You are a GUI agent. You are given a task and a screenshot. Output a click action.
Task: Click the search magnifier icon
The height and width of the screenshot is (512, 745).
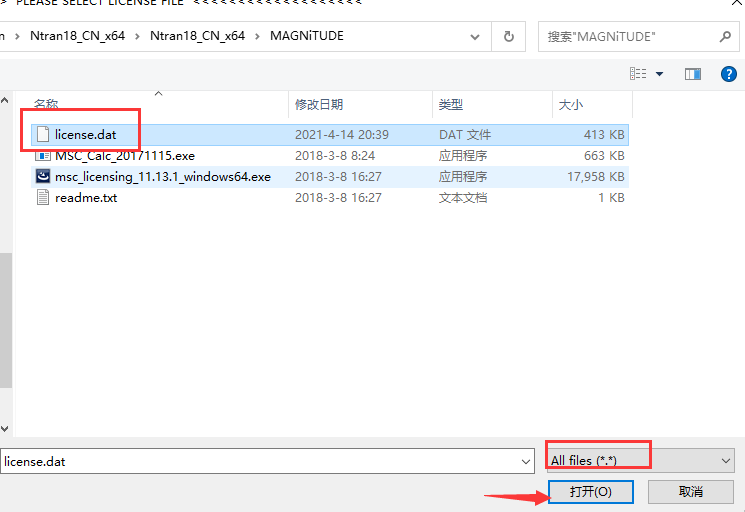point(725,37)
